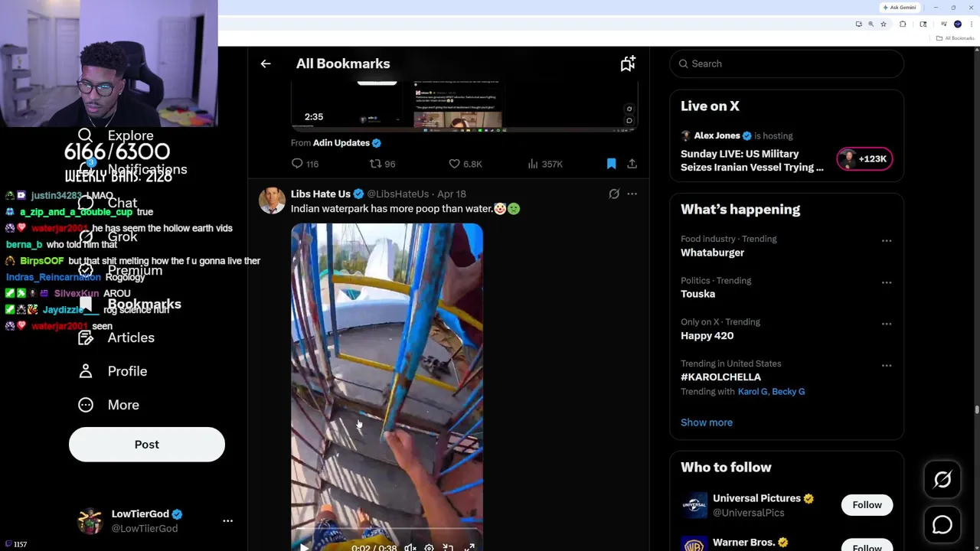This screenshot has width=980, height=551.
Task: Open Explore in the sidebar
Action: [116, 135]
